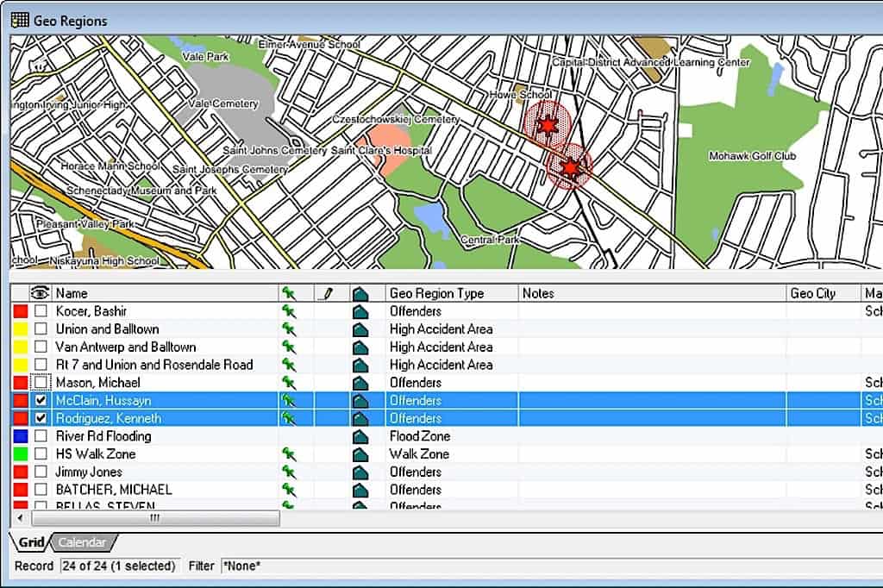Click the Geo Regions window title icon
Image resolution: width=883 pixels, height=588 pixels.
click(x=20, y=19)
